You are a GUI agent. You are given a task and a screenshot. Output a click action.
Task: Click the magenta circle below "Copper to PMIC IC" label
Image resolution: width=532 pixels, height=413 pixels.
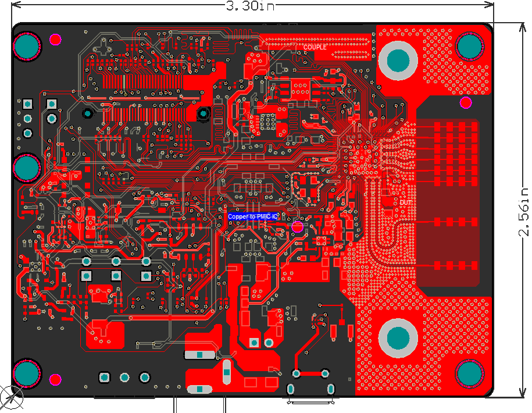pyautogui.click(x=297, y=227)
